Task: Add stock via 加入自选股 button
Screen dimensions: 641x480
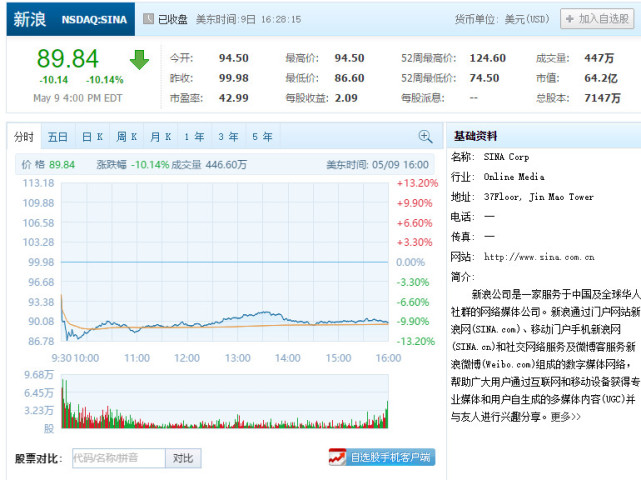Action: [597, 19]
